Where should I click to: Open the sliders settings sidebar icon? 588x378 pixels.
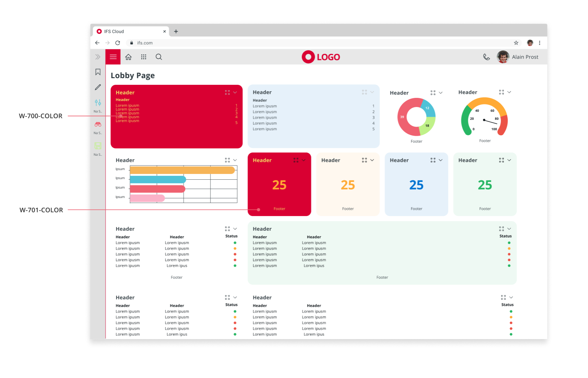coord(98,103)
